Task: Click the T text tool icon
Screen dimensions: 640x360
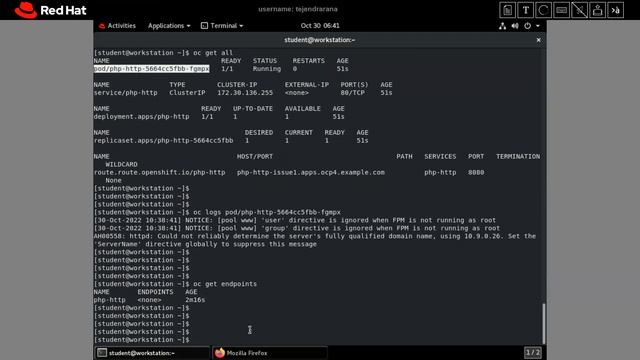Action: [525, 10]
